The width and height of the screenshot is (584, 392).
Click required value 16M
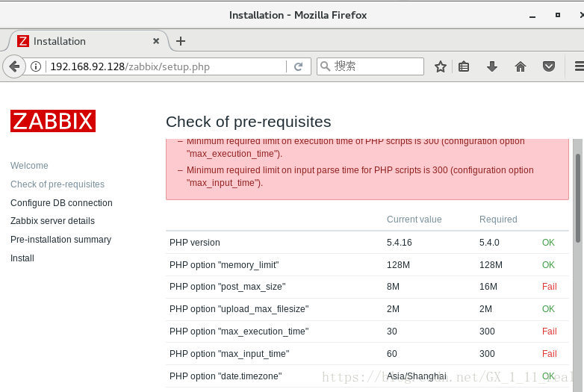pos(488,287)
